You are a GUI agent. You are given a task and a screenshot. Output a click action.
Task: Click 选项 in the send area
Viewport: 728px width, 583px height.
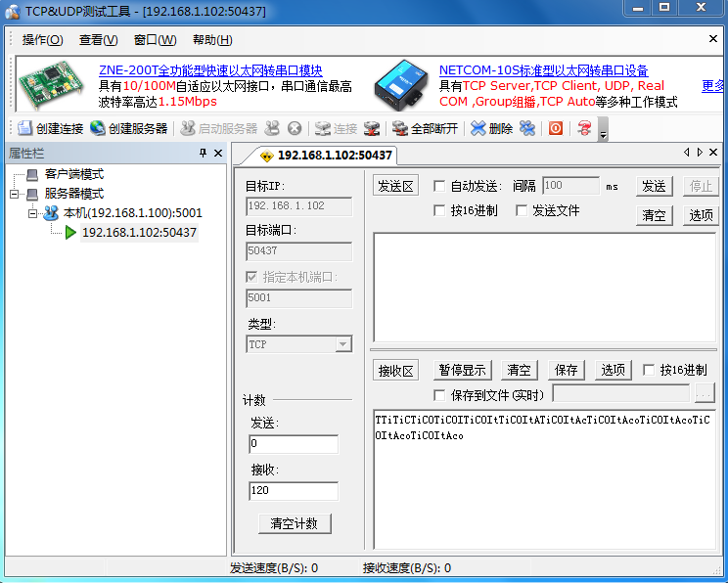pyautogui.click(x=701, y=215)
